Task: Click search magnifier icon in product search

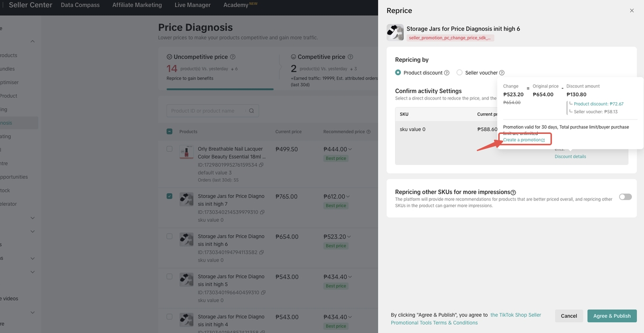Action: click(252, 111)
